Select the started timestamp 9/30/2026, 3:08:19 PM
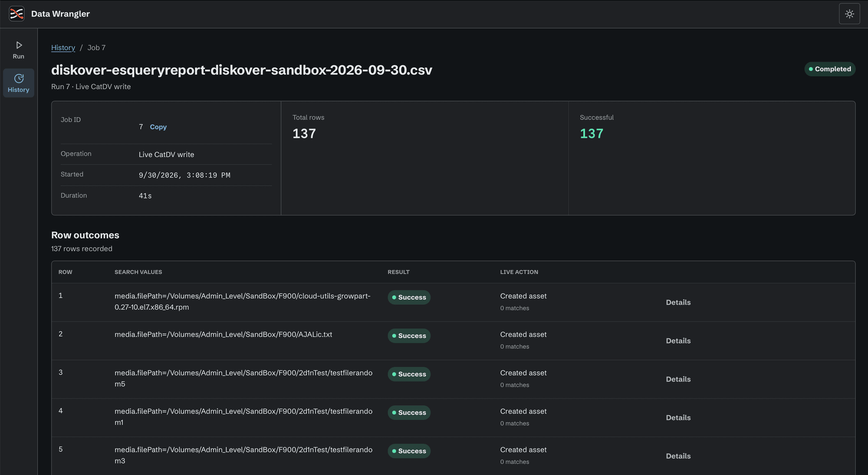The width and height of the screenshot is (868, 475). 184,175
